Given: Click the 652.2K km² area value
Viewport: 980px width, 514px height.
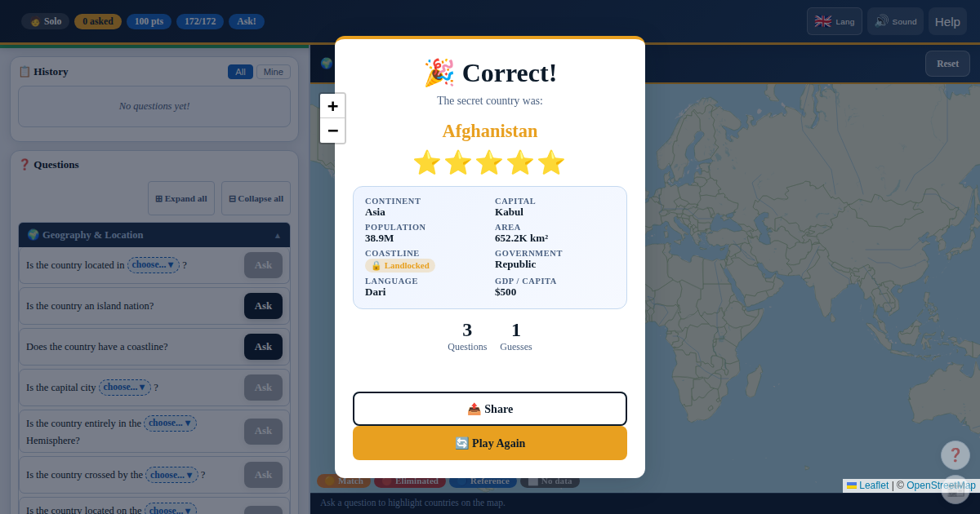Looking at the screenshot, I should (x=521, y=238).
